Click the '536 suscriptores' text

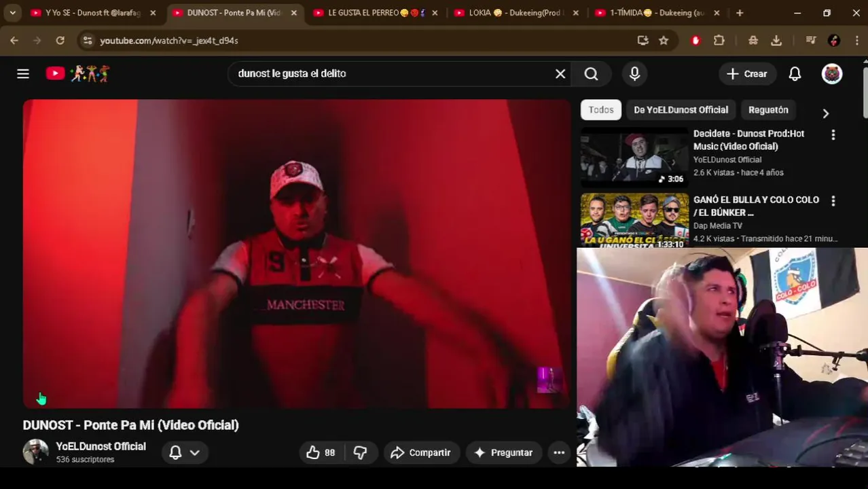click(85, 460)
